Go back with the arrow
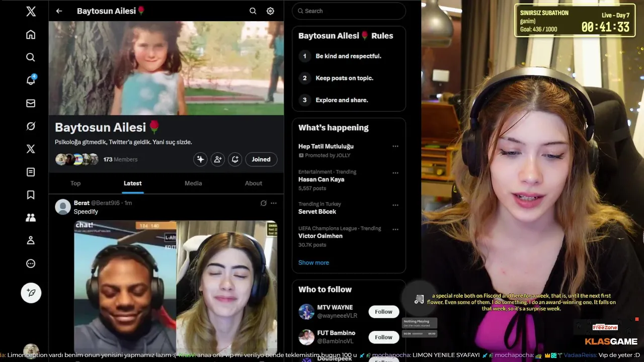Screen dimensions: 644x362 pos(59,11)
